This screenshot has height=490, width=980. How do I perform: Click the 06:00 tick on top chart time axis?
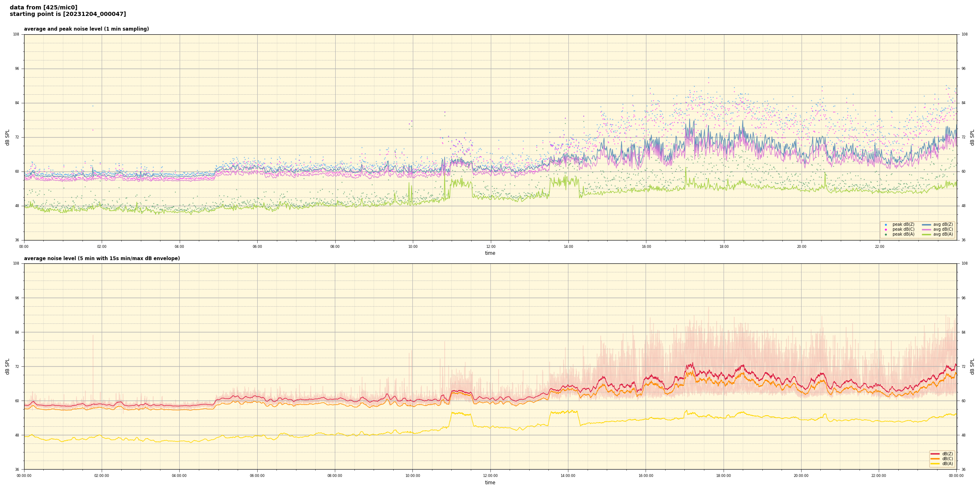coord(257,247)
